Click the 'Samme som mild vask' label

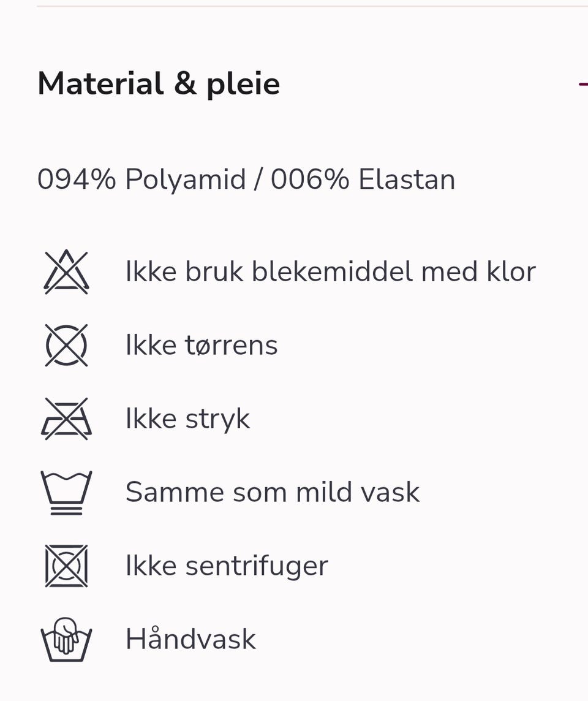[273, 492]
